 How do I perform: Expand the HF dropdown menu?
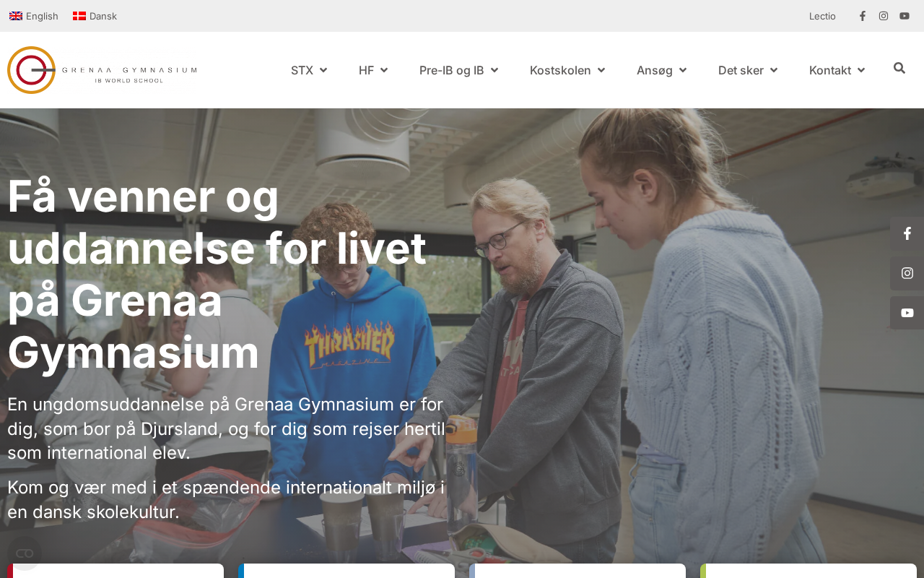coord(373,70)
